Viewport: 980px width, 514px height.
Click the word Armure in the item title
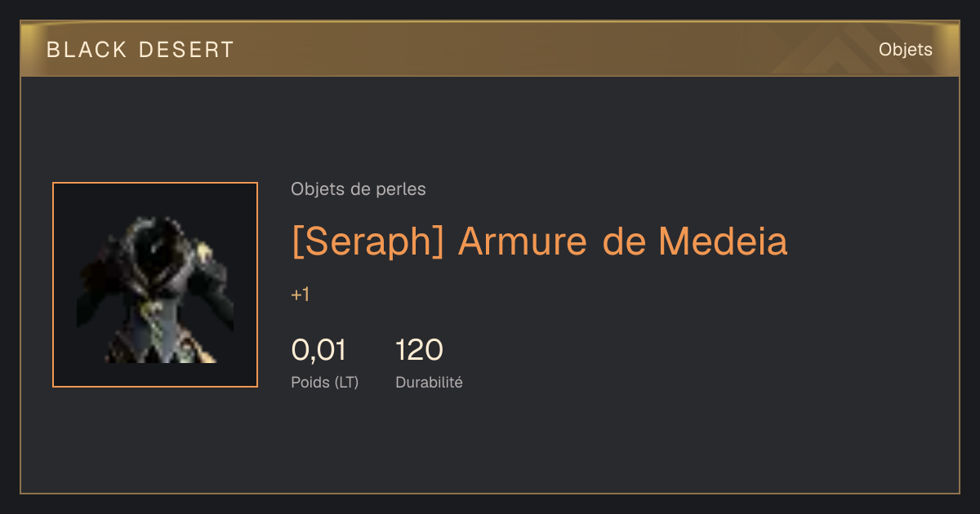click(523, 241)
